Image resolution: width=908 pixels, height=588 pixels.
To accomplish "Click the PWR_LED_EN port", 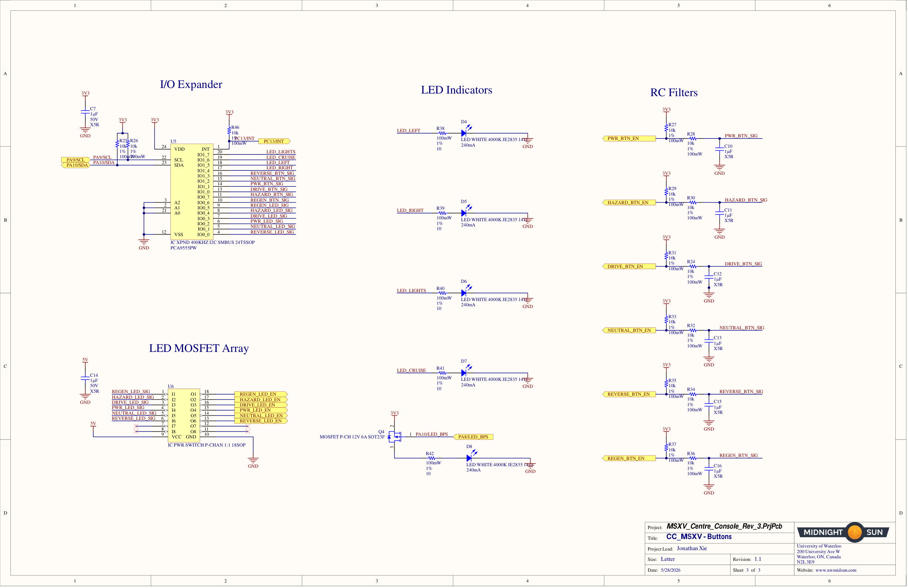I will pos(261,410).
